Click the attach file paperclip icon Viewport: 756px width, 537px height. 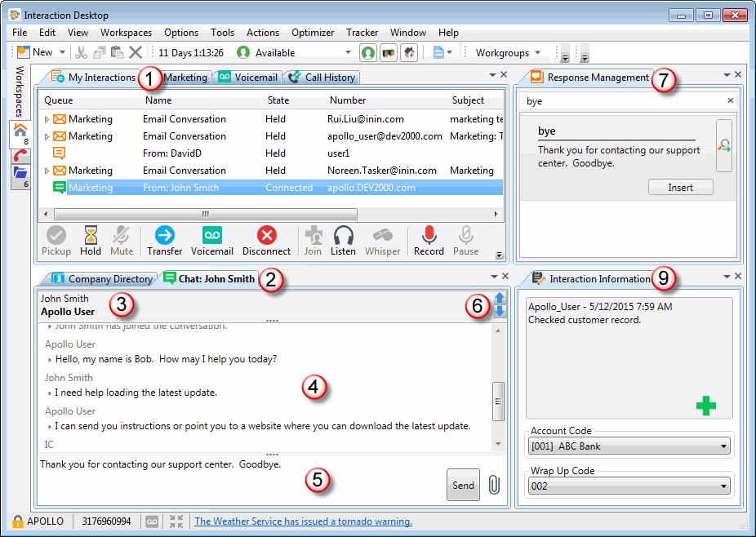coord(493,485)
